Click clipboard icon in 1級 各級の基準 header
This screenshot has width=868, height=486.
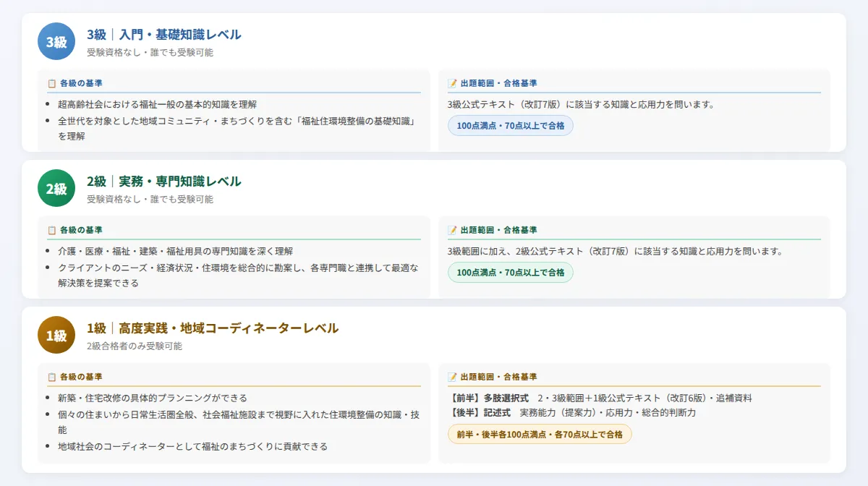point(52,377)
